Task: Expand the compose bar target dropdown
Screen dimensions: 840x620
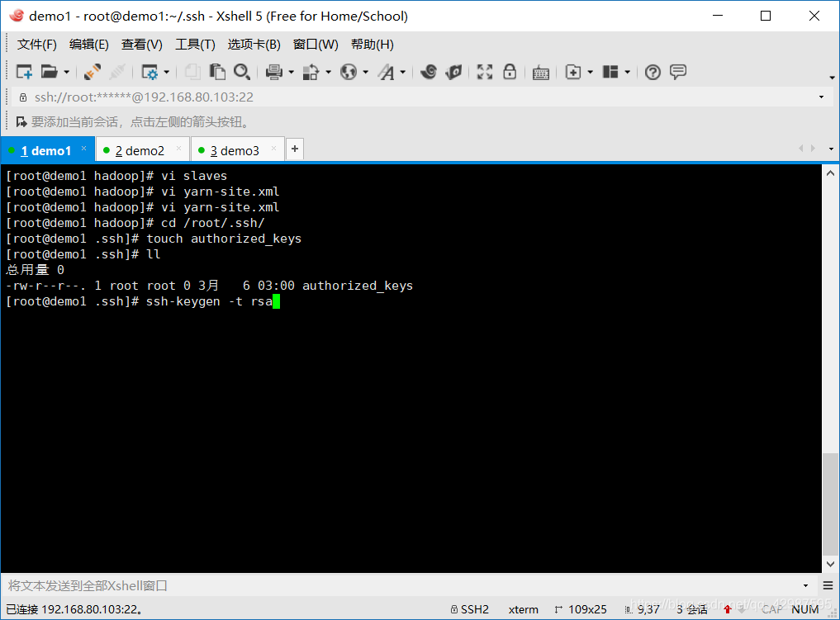Action: [805, 585]
